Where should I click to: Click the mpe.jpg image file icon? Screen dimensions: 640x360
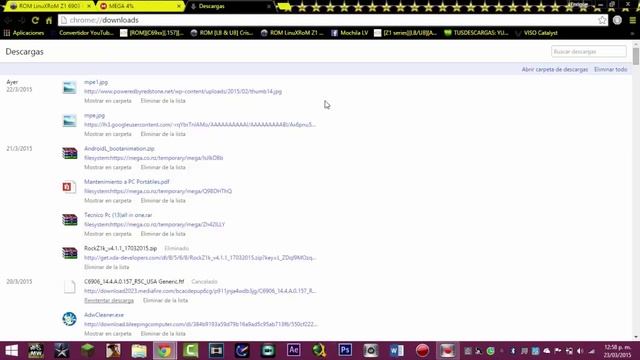click(69, 121)
